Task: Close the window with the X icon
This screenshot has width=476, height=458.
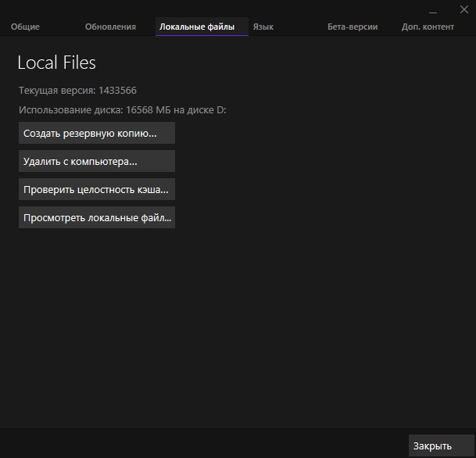Action: (x=463, y=9)
